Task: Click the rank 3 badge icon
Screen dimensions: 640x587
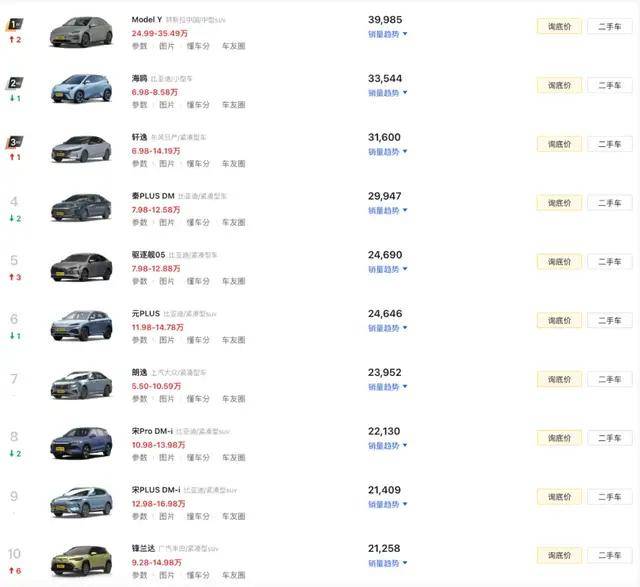Action: pyautogui.click(x=14, y=142)
